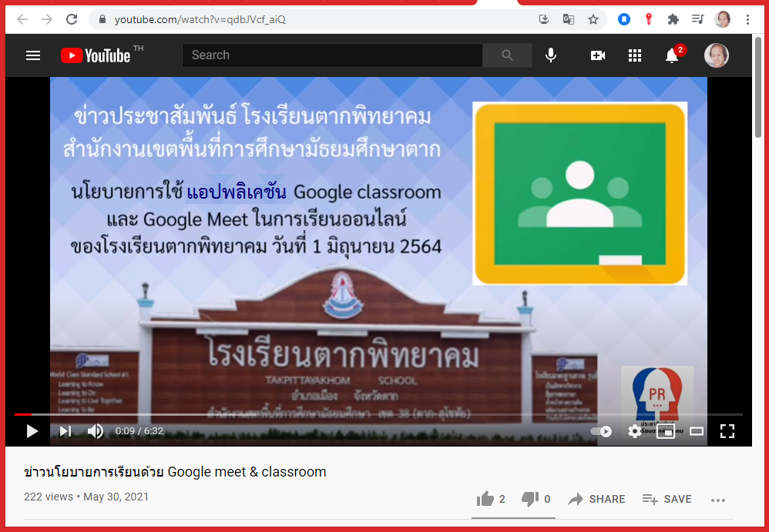The width and height of the screenshot is (769, 532).
Task: Click the address bar URL
Action: pos(200,19)
